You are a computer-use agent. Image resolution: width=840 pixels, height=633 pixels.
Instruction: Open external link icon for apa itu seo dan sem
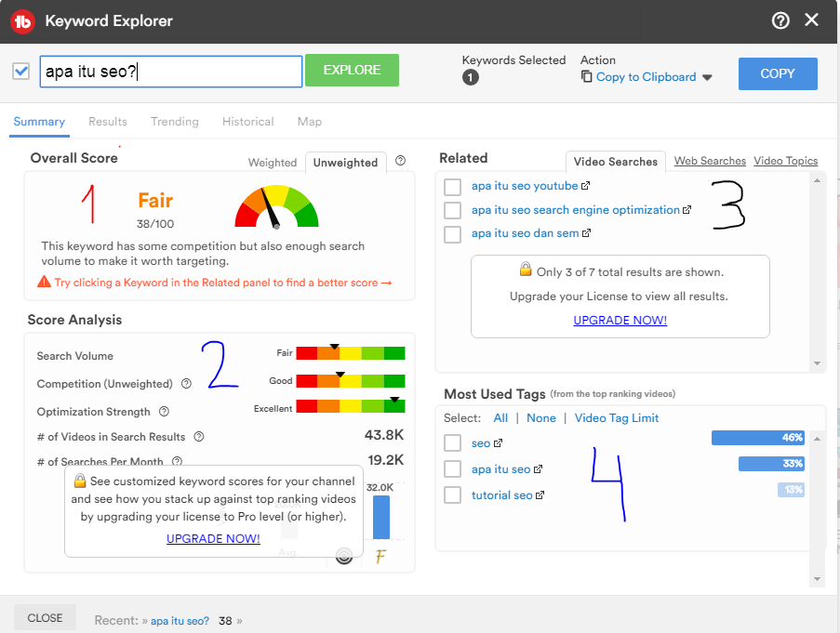[586, 233]
